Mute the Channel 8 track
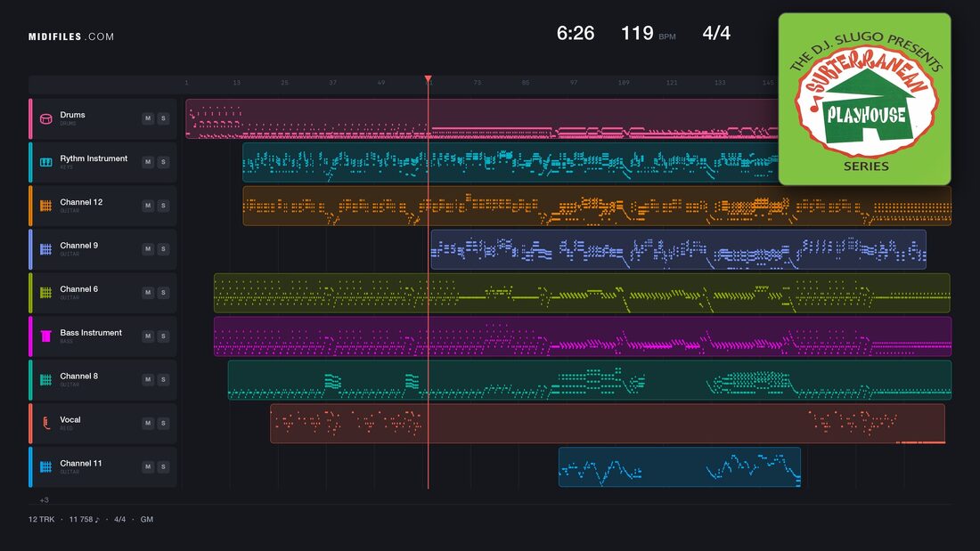Image resolution: width=980 pixels, height=551 pixels. [x=148, y=379]
